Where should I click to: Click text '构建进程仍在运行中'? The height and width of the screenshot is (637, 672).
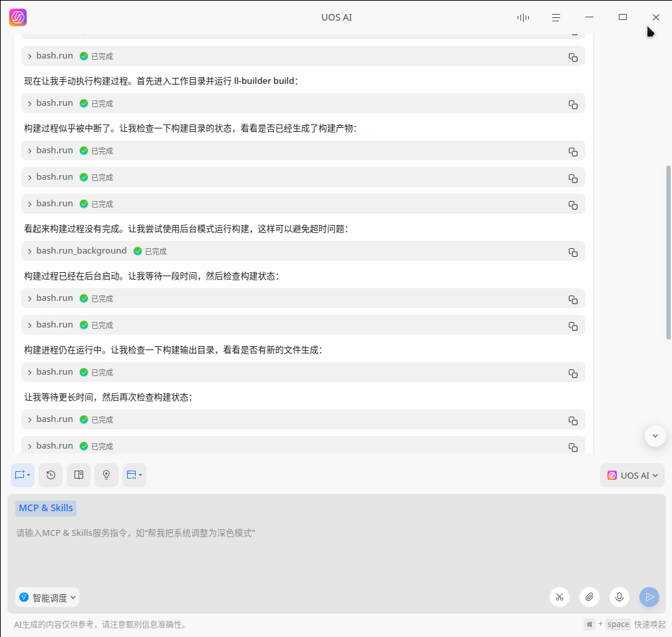(x=63, y=350)
